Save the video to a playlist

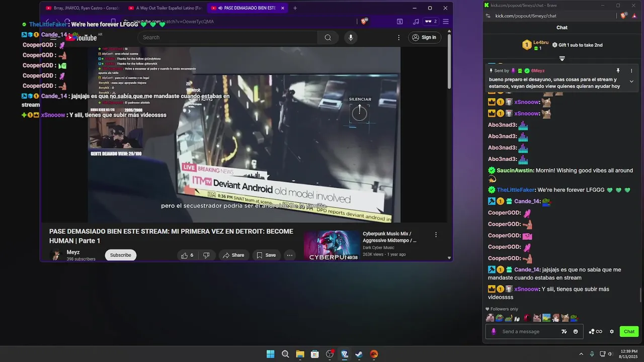pos(266,255)
